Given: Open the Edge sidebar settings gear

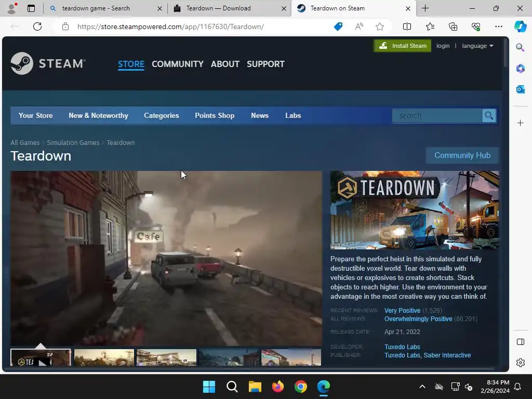Looking at the screenshot, I should (x=520, y=363).
